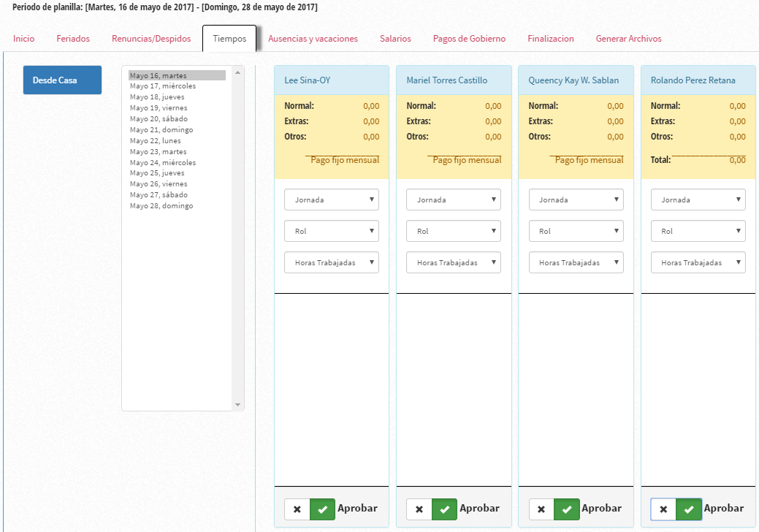Select Mayo 16, martes in the date list
The width and height of the screenshot is (759, 532).
point(178,75)
